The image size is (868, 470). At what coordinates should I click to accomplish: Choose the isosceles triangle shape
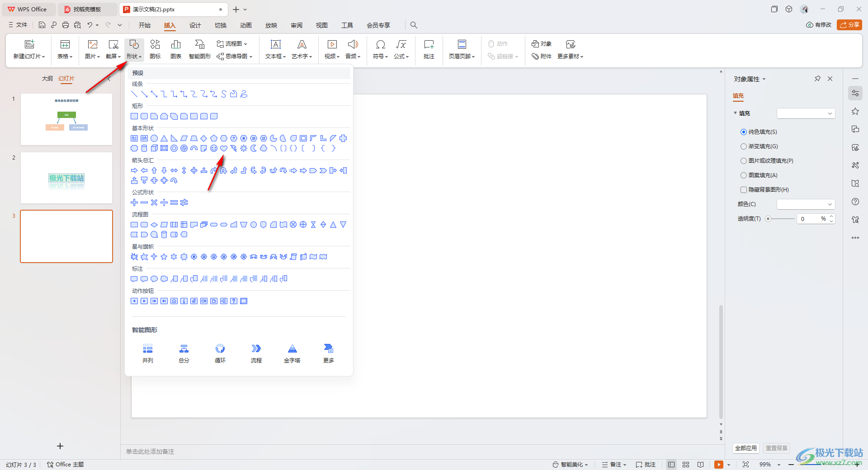[164, 138]
